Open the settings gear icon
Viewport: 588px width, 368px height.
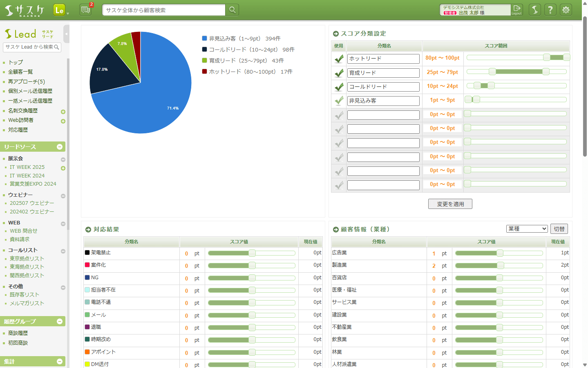tap(566, 10)
